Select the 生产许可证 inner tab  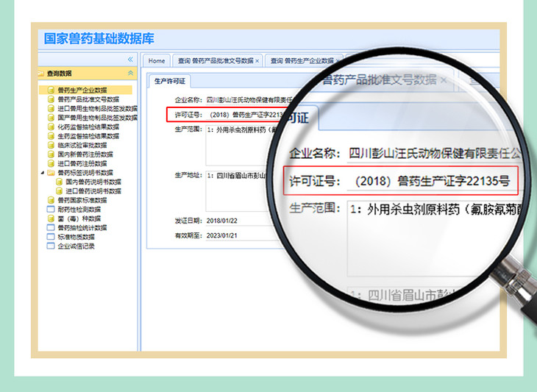168,80
